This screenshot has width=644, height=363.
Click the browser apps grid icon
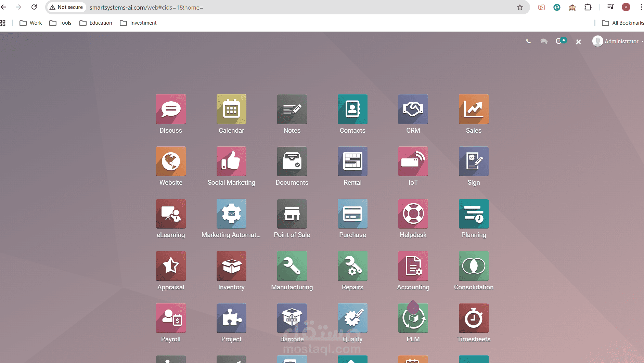(x=3, y=23)
